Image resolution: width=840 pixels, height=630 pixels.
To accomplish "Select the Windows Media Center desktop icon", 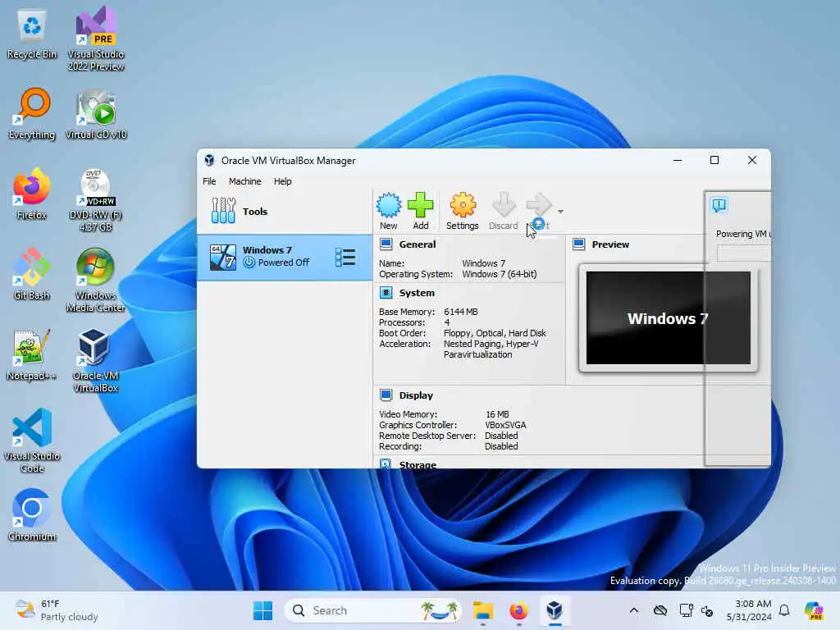I will click(x=96, y=280).
